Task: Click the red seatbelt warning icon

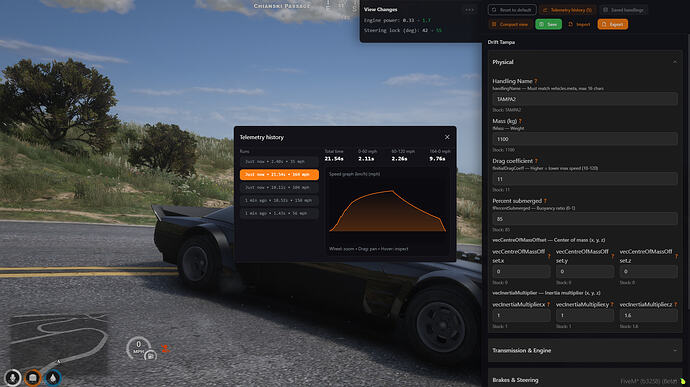Action: pos(165,349)
